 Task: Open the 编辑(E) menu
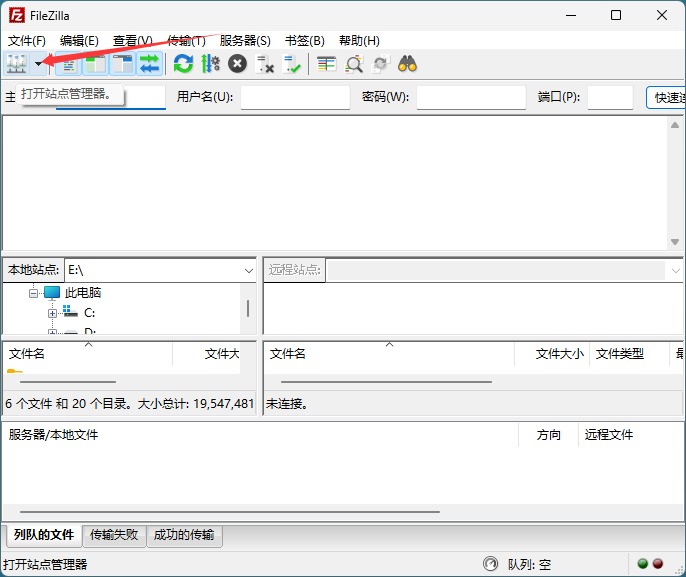79,41
